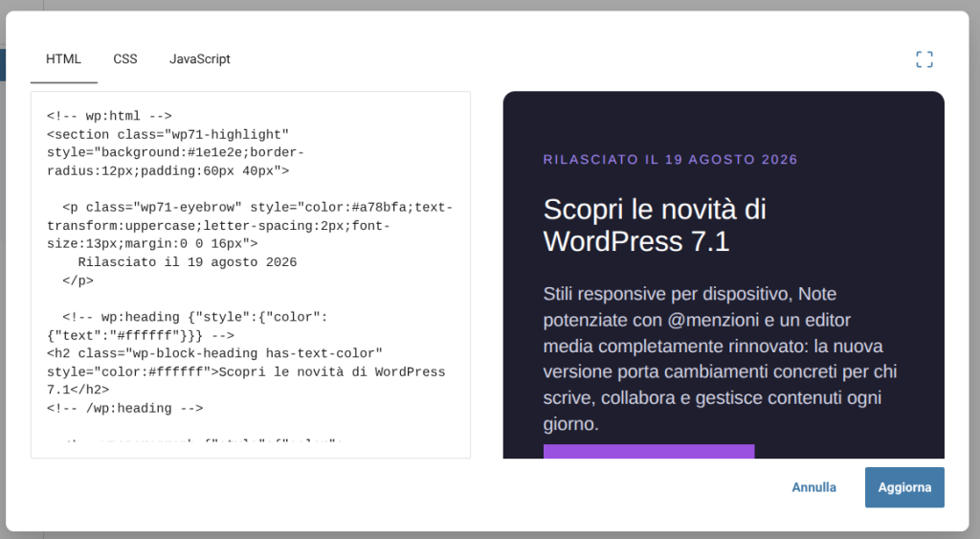The width and height of the screenshot is (980, 539).
Task: Open the JavaScript tab
Action: click(199, 58)
